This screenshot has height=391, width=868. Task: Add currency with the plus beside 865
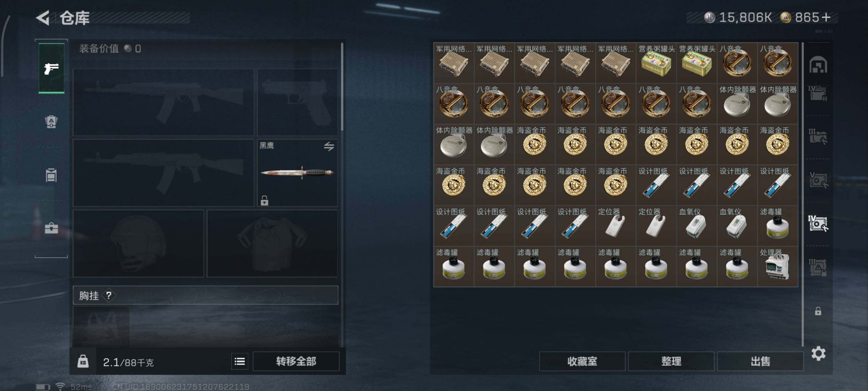pos(826,17)
